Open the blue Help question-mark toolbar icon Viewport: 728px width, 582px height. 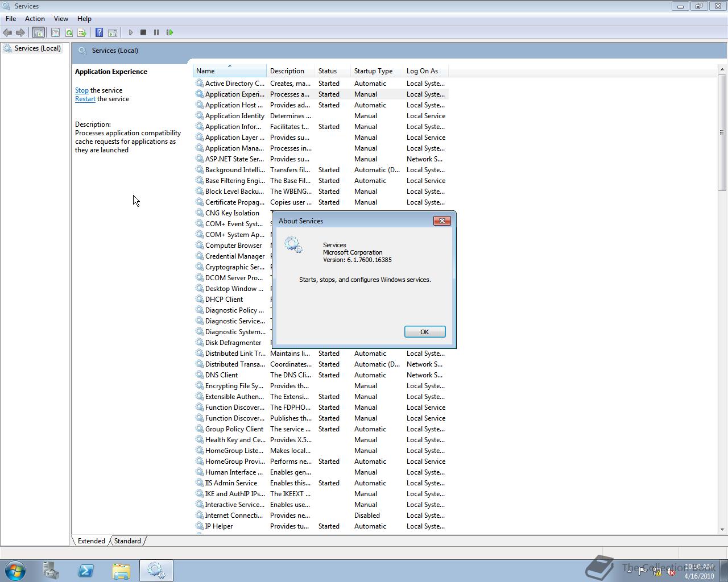coord(99,32)
